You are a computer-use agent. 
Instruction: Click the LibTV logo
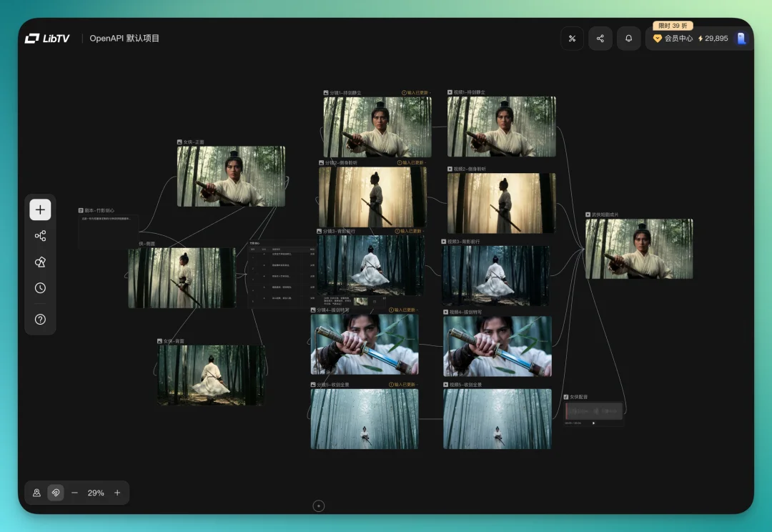pyautogui.click(x=47, y=39)
